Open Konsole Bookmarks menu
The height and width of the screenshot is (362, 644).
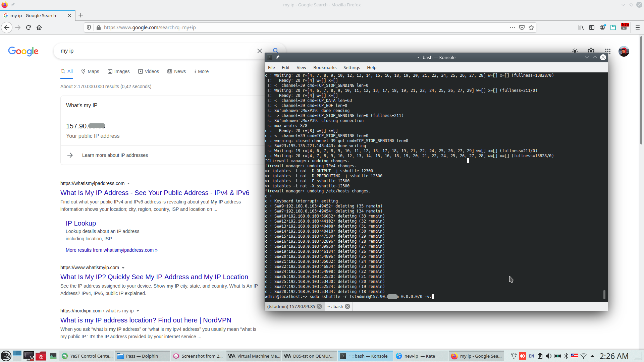(325, 67)
